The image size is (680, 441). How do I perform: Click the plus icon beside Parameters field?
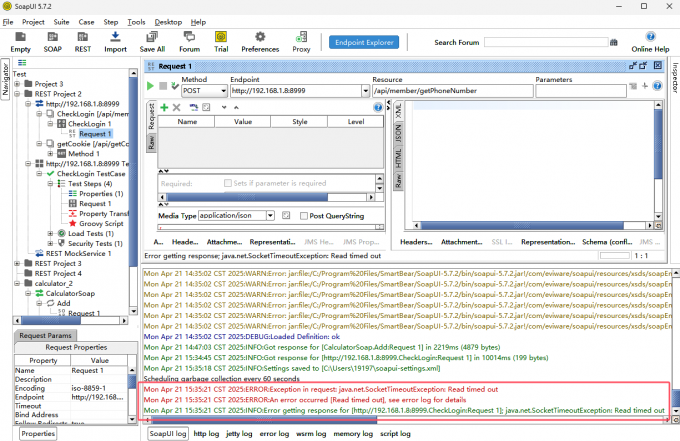645,86
